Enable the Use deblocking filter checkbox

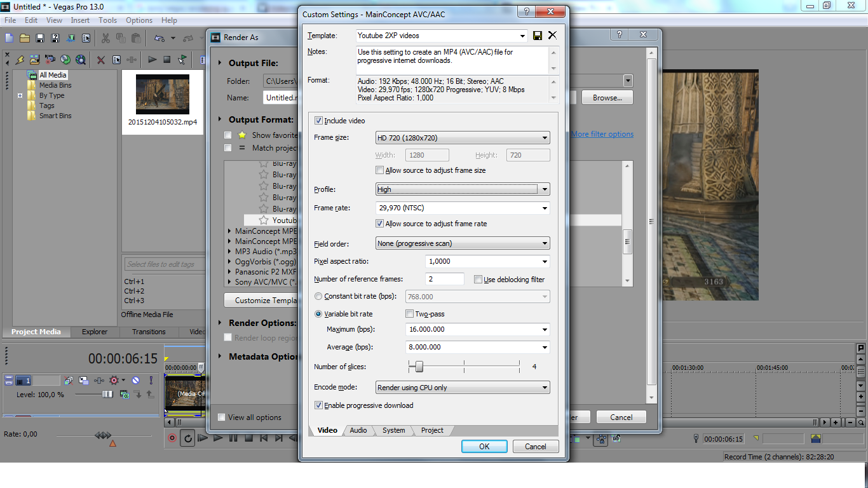pyautogui.click(x=478, y=280)
